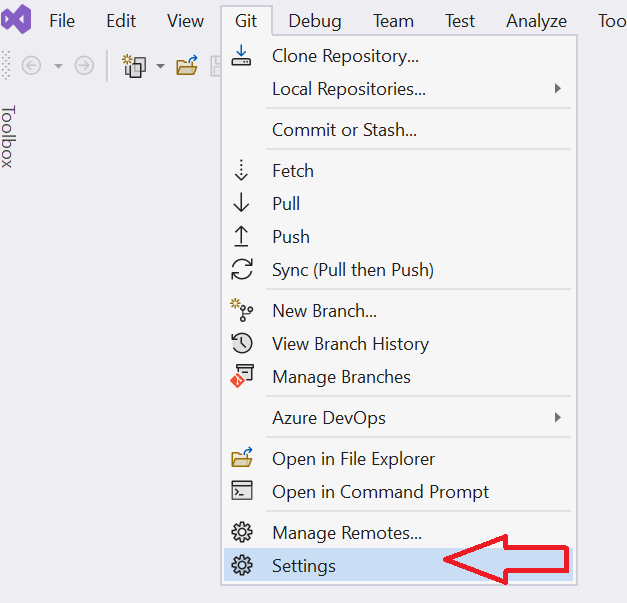Click the Fetch dotted-arrow icon
This screenshot has height=603, width=627.
[x=242, y=171]
